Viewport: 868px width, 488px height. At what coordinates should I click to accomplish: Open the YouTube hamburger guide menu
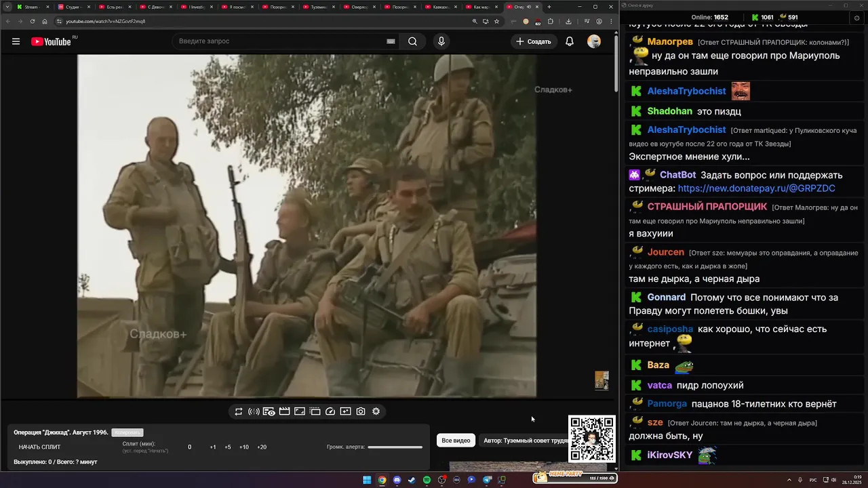[x=16, y=41]
